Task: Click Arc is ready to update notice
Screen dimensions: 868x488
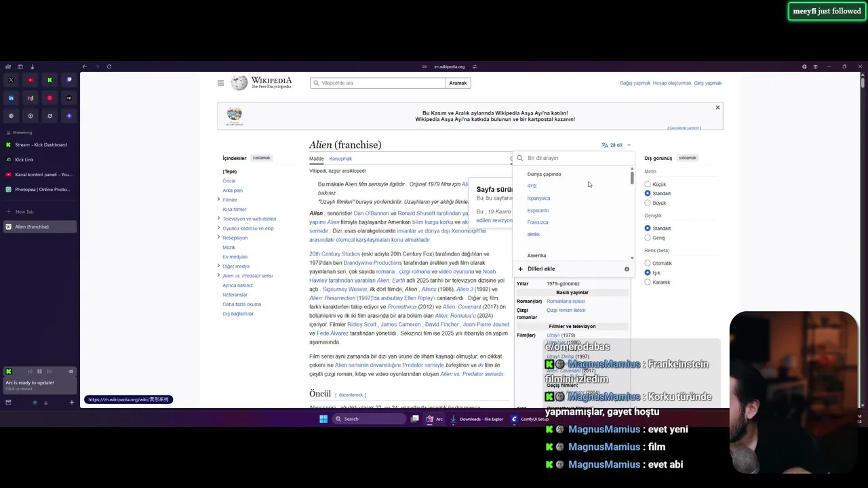Action: 39,384
